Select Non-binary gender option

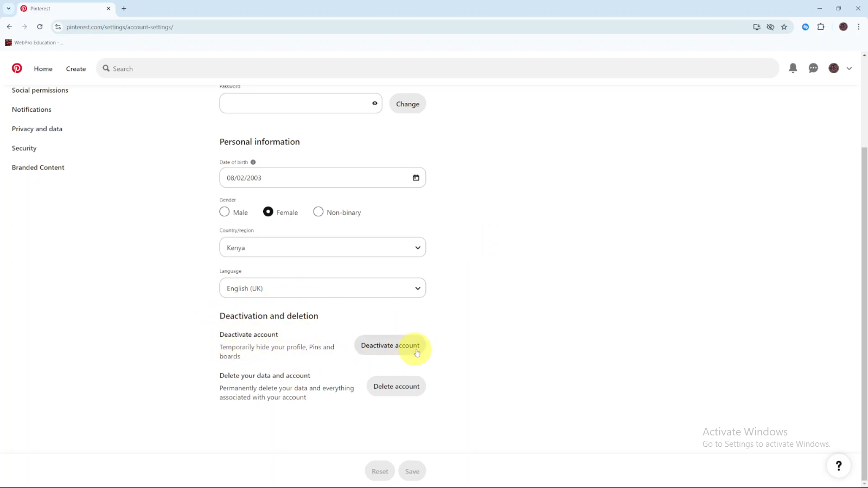coord(318,211)
